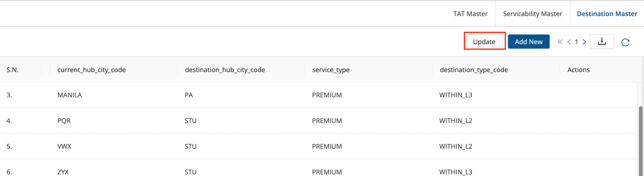
Task: Click the table vertical scrollbar
Action: coord(640,140)
